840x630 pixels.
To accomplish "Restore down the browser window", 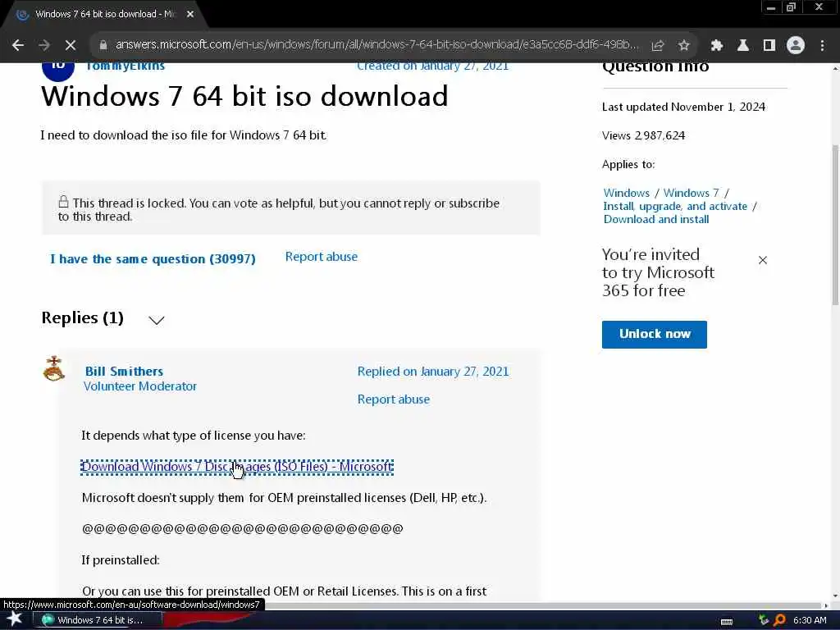I will point(792,7).
